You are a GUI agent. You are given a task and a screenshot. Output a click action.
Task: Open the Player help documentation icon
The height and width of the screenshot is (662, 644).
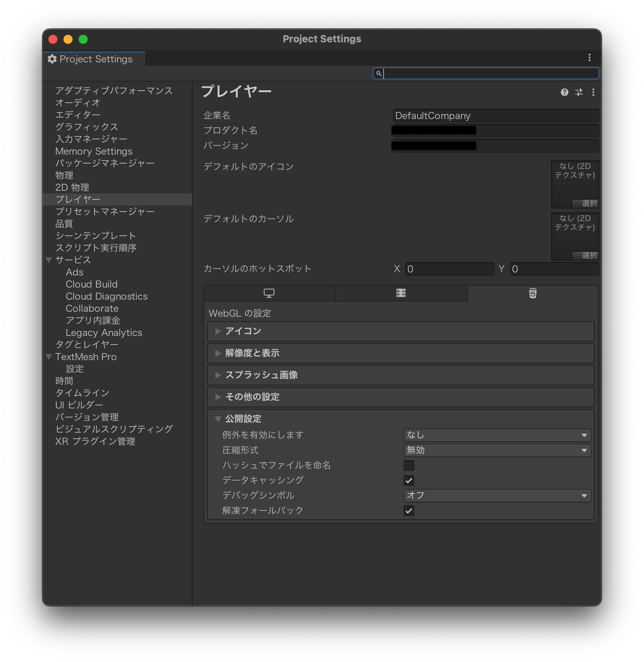564,92
